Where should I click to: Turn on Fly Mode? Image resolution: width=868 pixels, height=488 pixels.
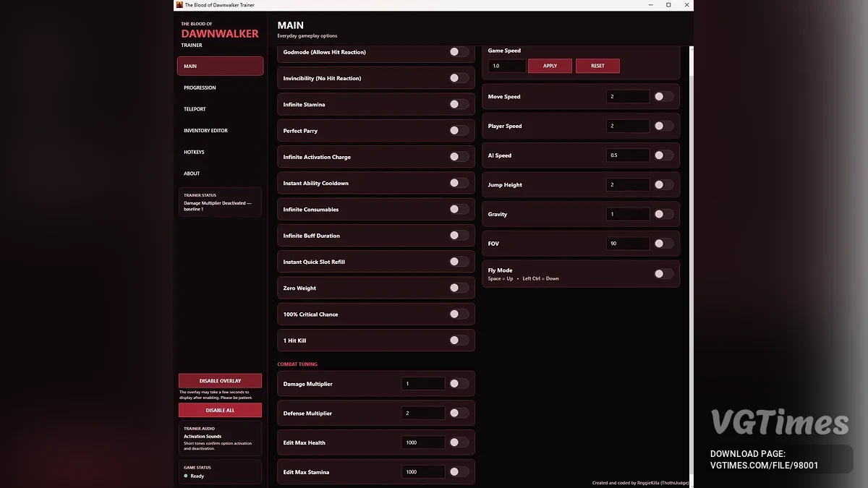click(x=663, y=274)
